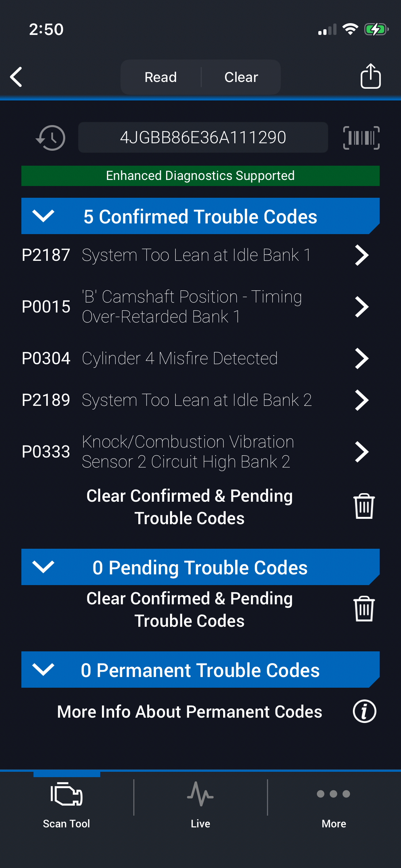Tap More Info About Permanent Codes
Viewport: 401px width, 868px height.
[190, 712]
